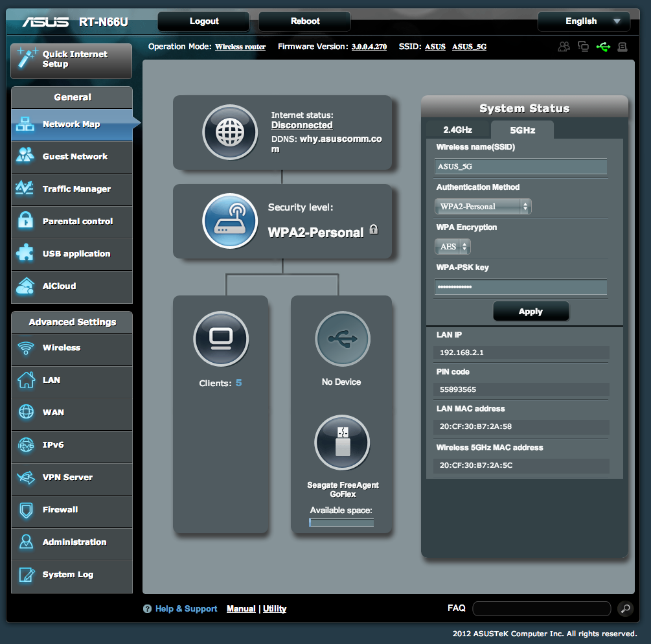Click 5GHz MAC address 20:CF:30:B7:2A:5C
Viewport: 651px width, 644px height.
tap(476, 465)
